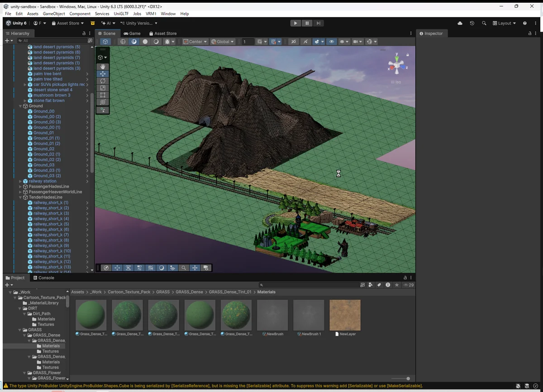Open the Layout dropdown button

click(505, 23)
